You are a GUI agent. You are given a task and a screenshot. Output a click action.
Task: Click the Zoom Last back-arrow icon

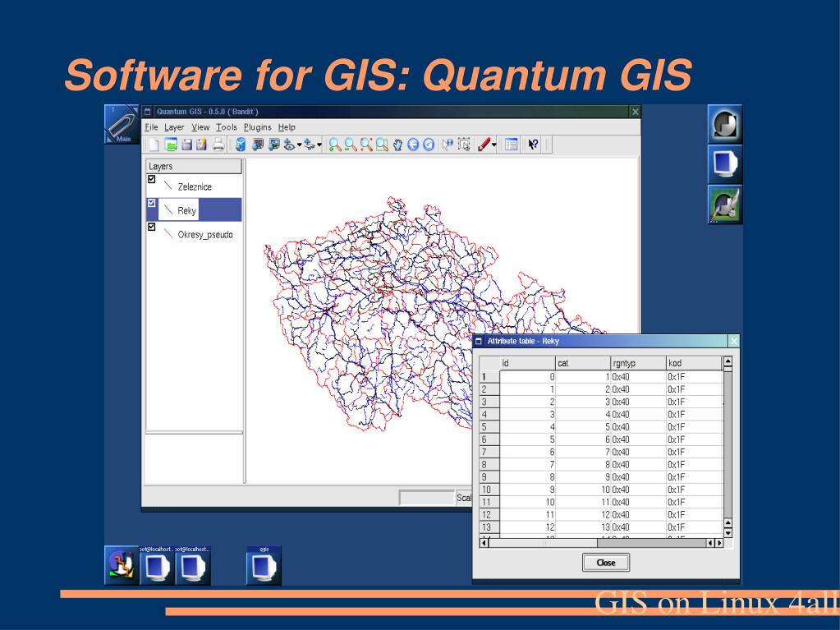[x=413, y=145]
